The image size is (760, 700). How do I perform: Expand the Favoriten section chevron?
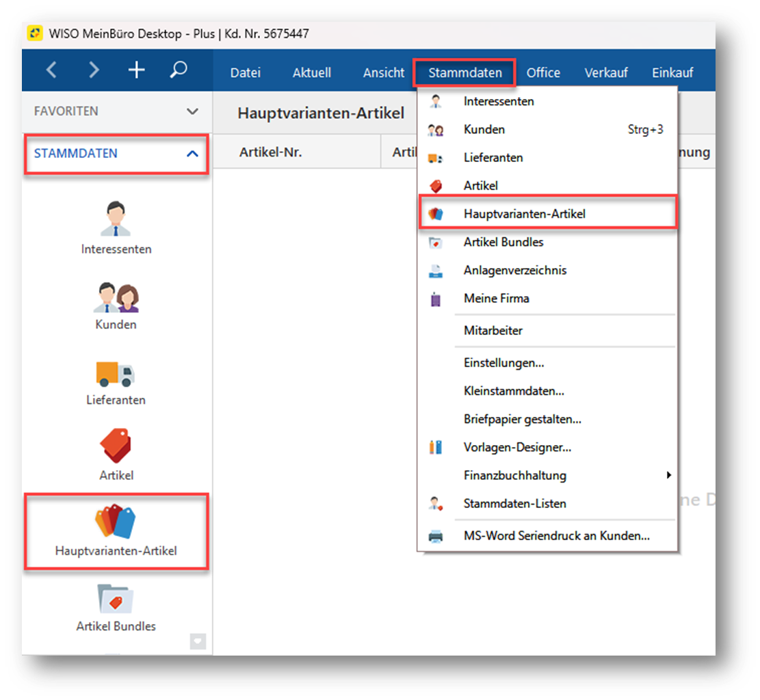pos(193,111)
